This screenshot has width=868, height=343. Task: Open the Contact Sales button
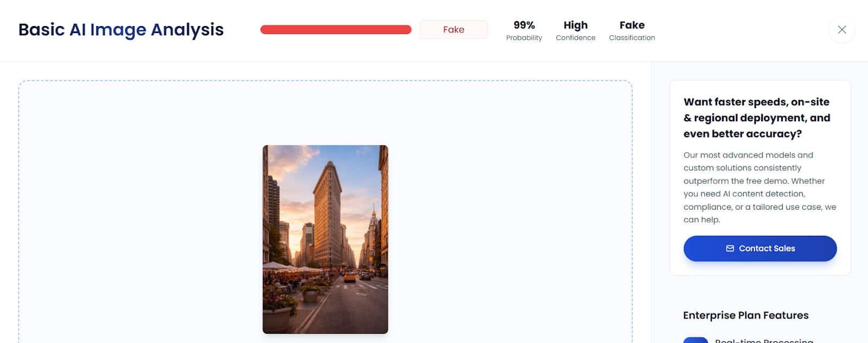760,249
